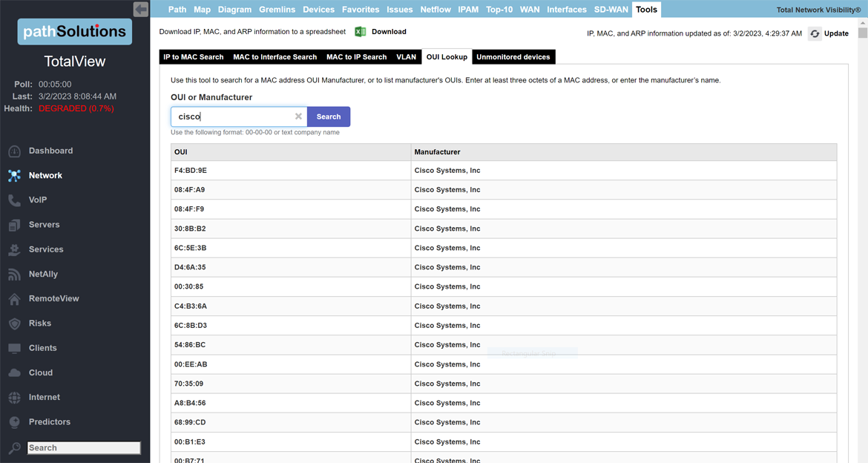This screenshot has height=463, width=868.
Task: Clear the cisco search text
Action: pos(298,116)
